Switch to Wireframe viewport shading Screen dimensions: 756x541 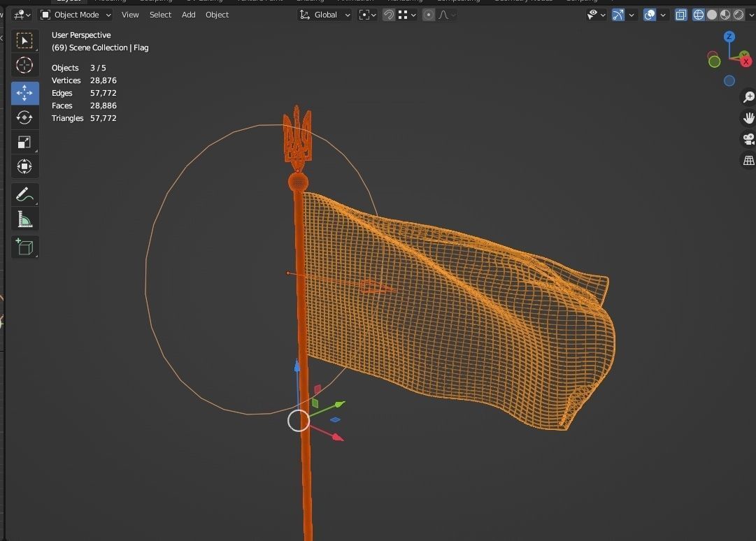[x=698, y=15]
